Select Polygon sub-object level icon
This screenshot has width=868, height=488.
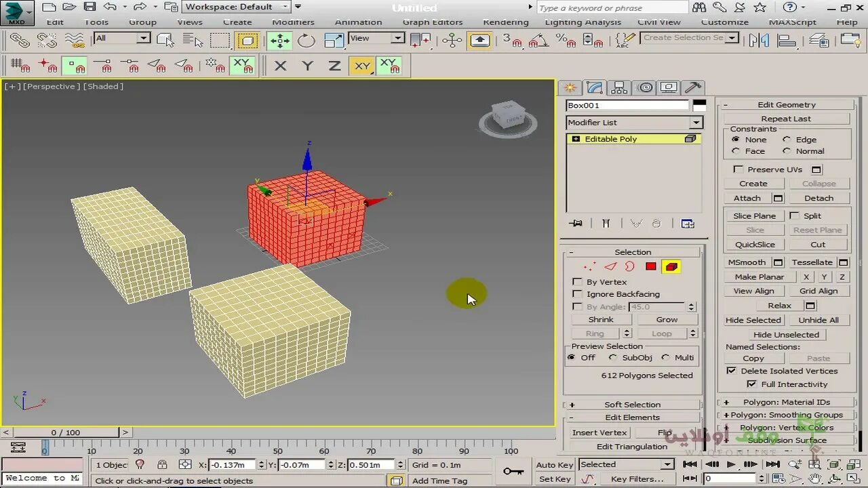click(x=651, y=267)
